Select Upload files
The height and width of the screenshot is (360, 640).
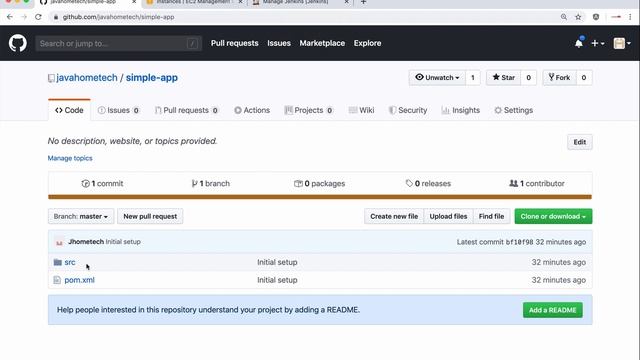tap(448, 216)
